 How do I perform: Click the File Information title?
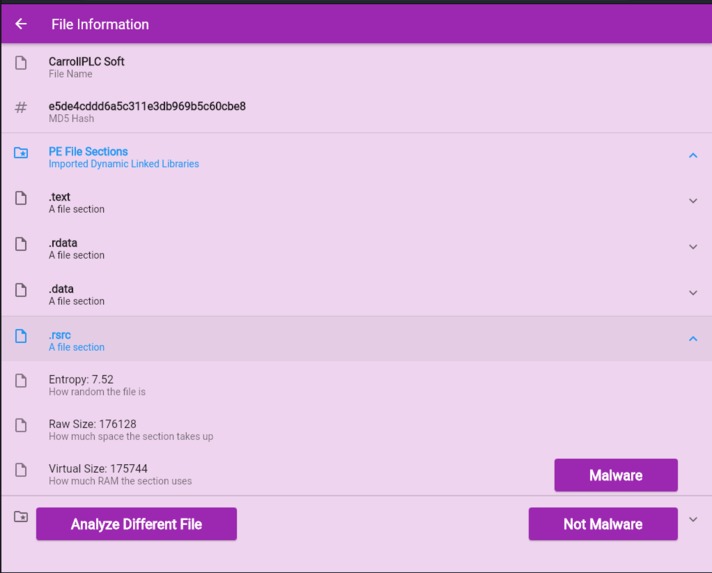(100, 24)
